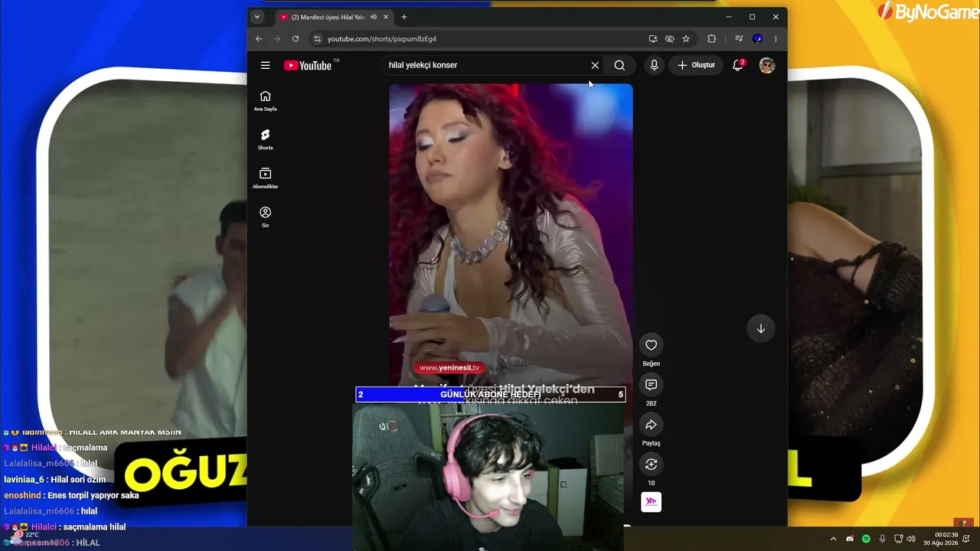Open Discord from the system tray
The image size is (980, 551).
point(850,539)
